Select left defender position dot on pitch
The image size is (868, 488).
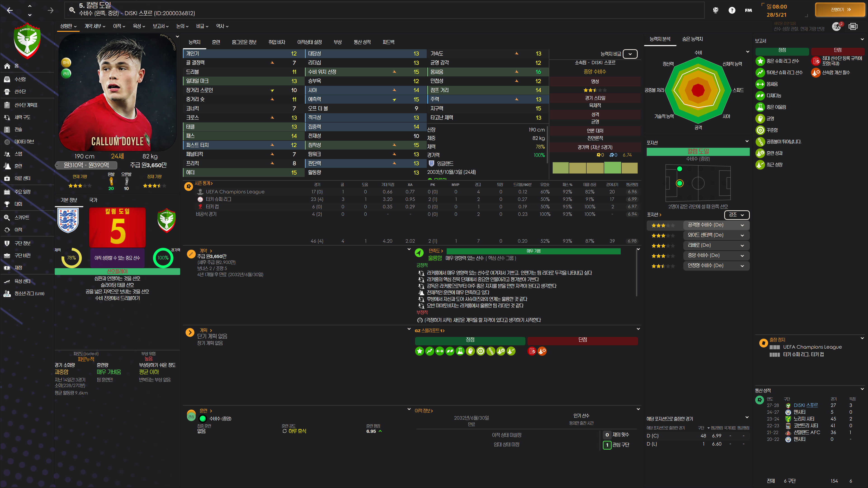[679, 169]
